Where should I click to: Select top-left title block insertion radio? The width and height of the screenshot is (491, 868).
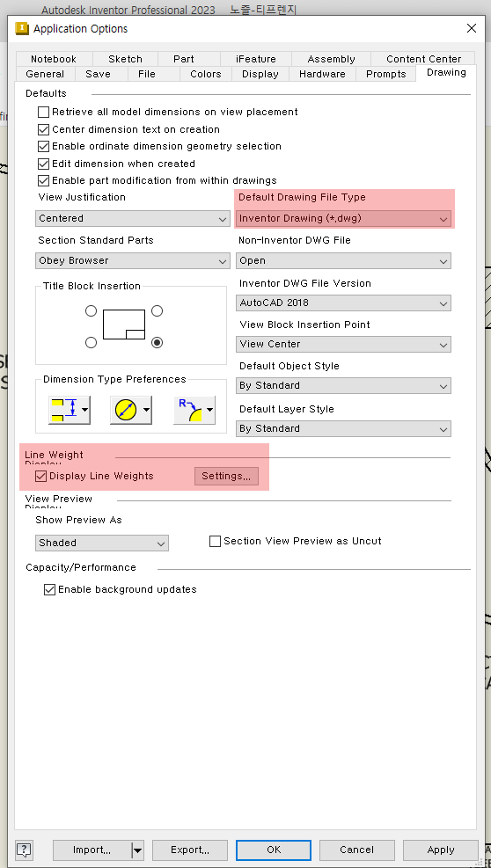91,311
